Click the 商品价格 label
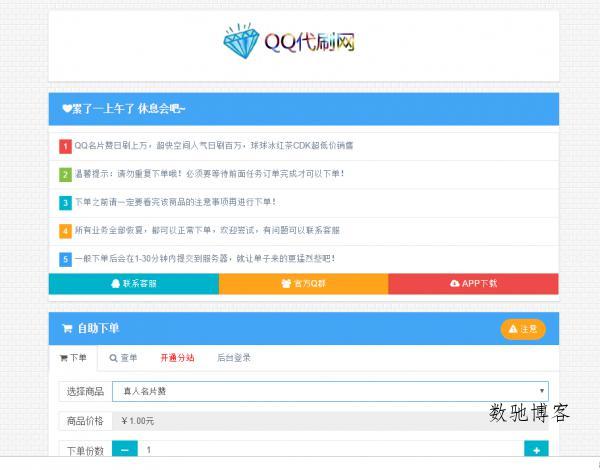This screenshot has width=600, height=470. (x=85, y=421)
